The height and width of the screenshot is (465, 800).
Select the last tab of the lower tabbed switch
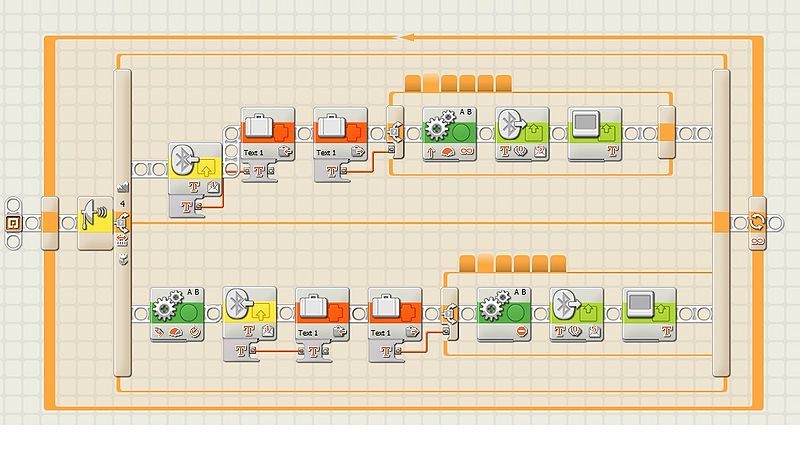558,264
